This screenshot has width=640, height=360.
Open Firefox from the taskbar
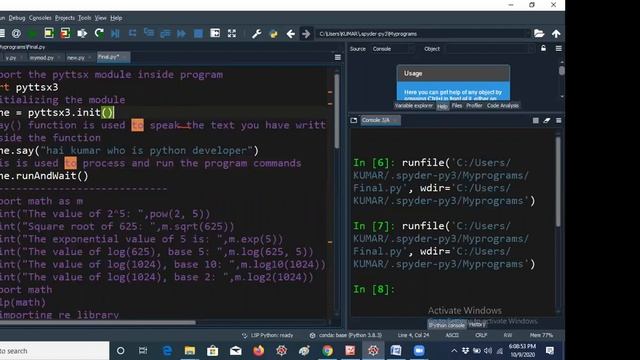(x=258, y=351)
